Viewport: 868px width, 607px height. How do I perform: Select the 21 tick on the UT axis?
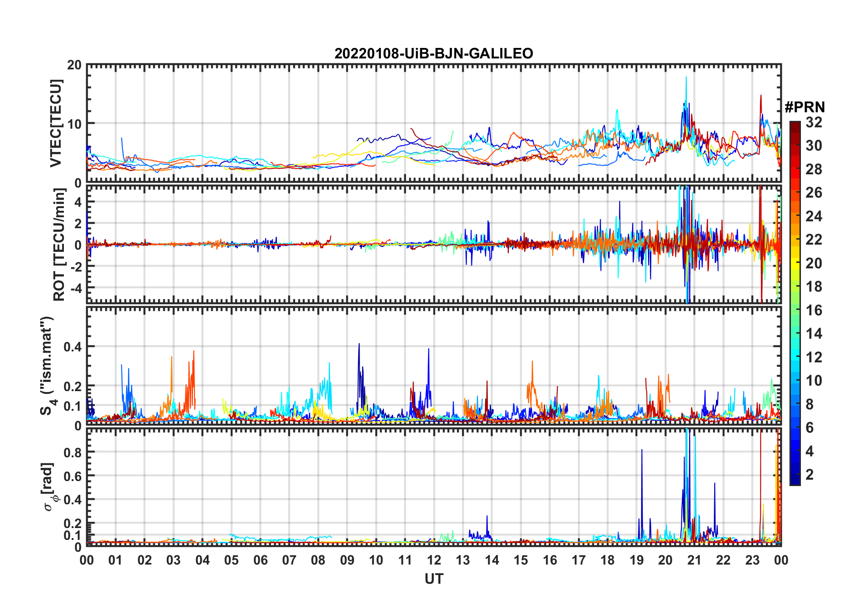(x=694, y=560)
